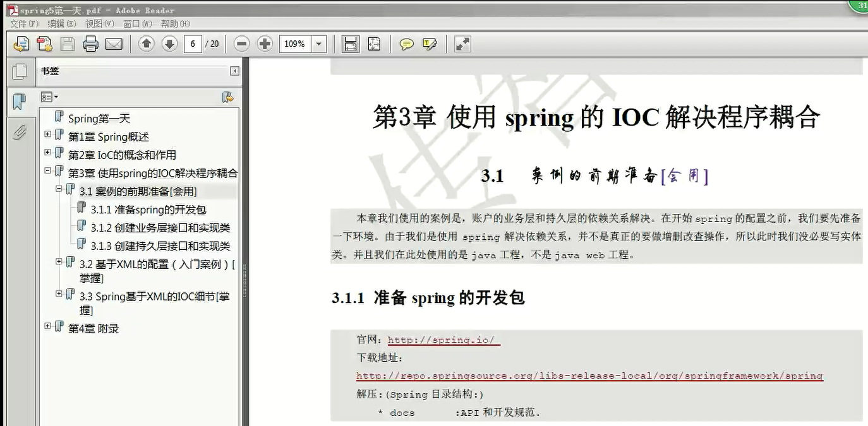Expand the 第2章 IoC的概念和作用 bookmark
Screen dimensions: 868x426
pos(48,152)
